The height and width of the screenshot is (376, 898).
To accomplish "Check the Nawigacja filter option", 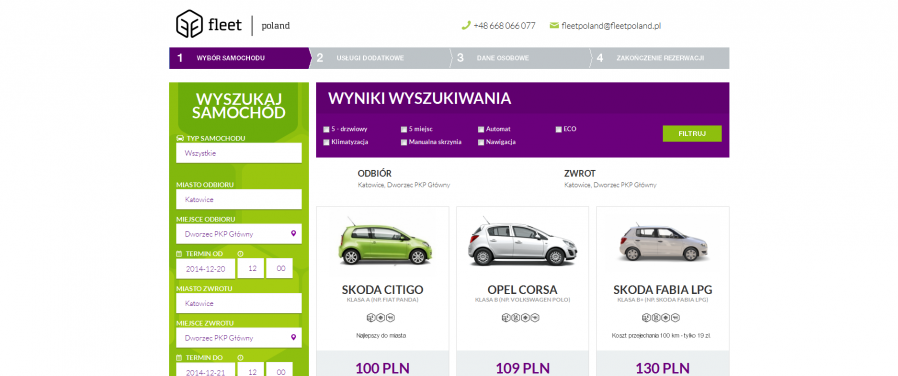I will coord(481,142).
